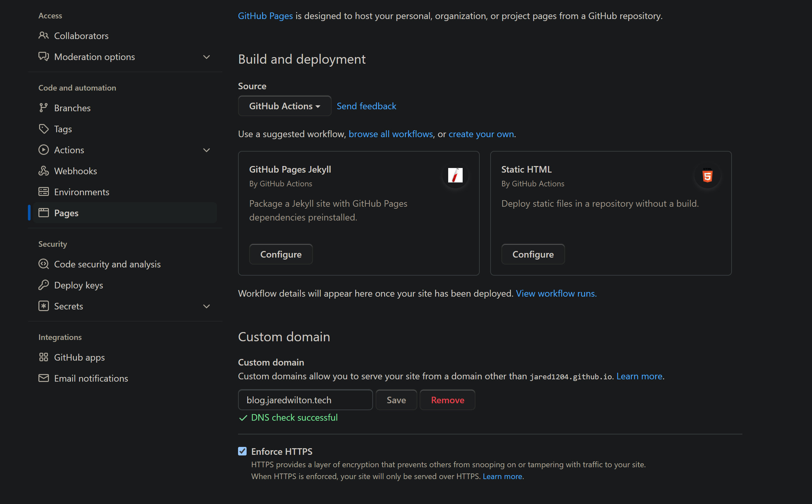Open the GitHub Actions source dropdown

(x=284, y=106)
